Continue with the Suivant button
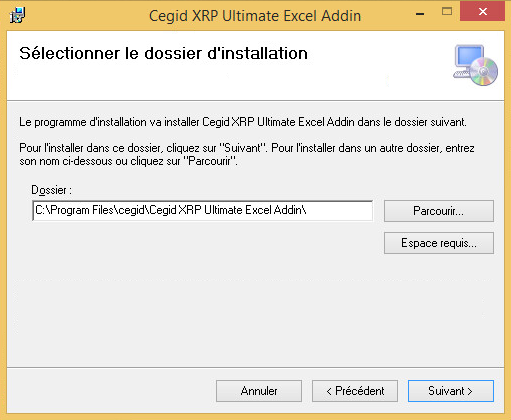The height and width of the screenshot is (420, 511). click(451, 391)
